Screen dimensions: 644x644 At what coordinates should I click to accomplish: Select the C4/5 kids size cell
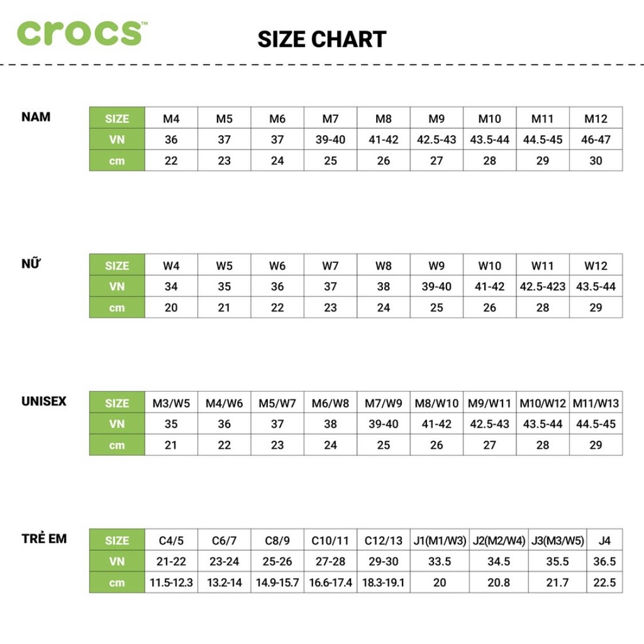[171, 540]
